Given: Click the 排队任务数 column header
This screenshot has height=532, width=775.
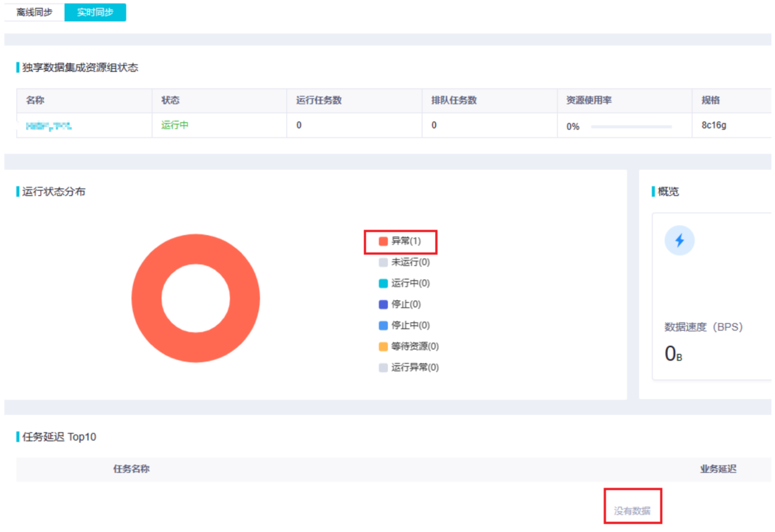Looking at the screenshot, I should point(454,100).
